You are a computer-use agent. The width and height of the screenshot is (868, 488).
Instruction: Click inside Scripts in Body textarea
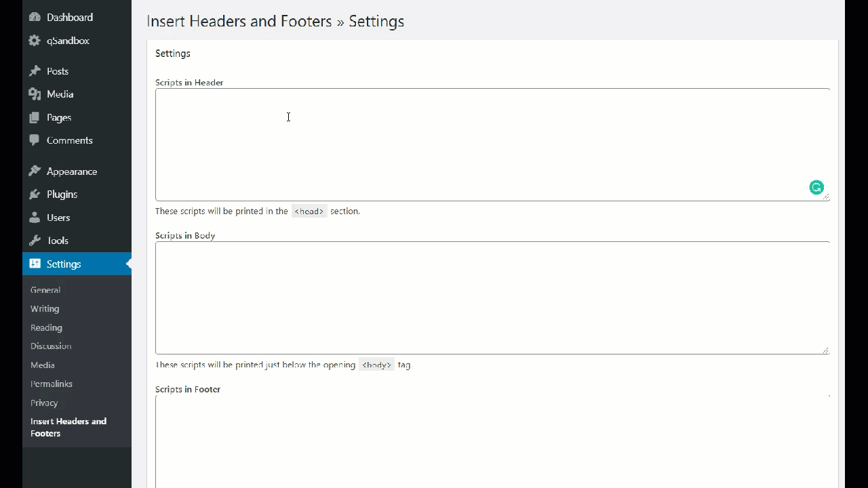tap(492, 298)
